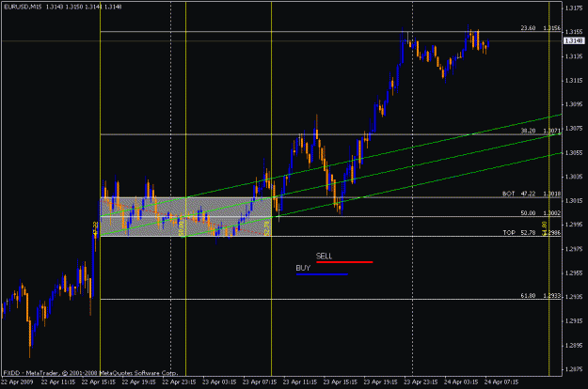Click the 1.3115 price axis label
The height and width of the screenshot is (389, 588).
click(x=574, y=81)
